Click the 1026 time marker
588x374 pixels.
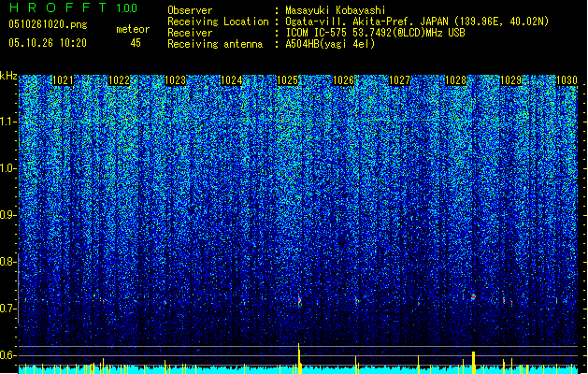coord(343,80)
